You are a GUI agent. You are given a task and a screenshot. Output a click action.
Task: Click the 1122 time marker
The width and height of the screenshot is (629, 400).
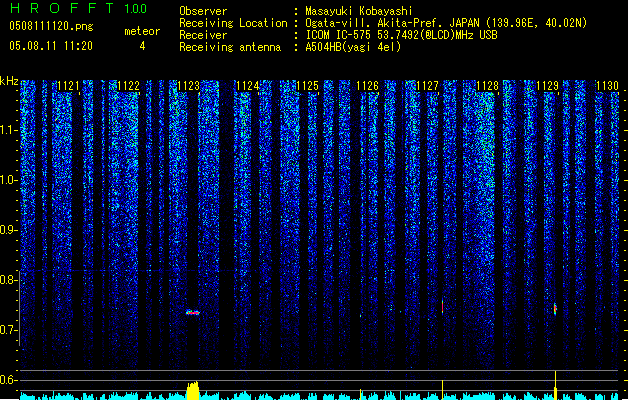128,86
